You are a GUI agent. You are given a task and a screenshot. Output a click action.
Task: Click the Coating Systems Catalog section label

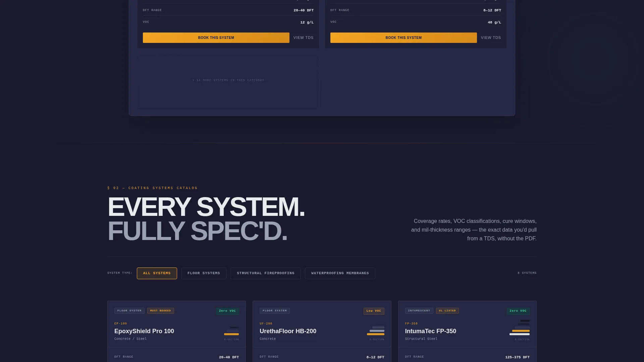click(x=153, y=188)
